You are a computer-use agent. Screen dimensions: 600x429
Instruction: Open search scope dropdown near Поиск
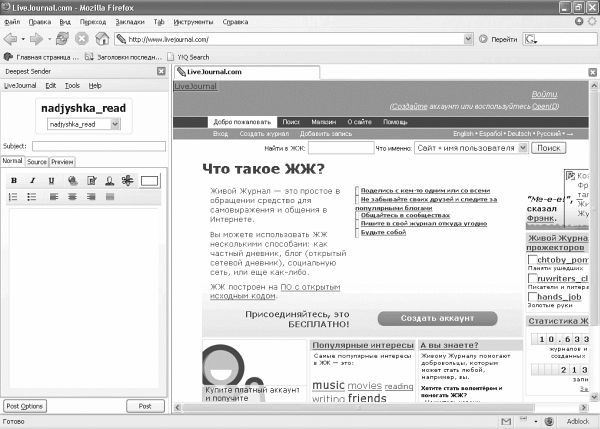[x=471, y=148]
